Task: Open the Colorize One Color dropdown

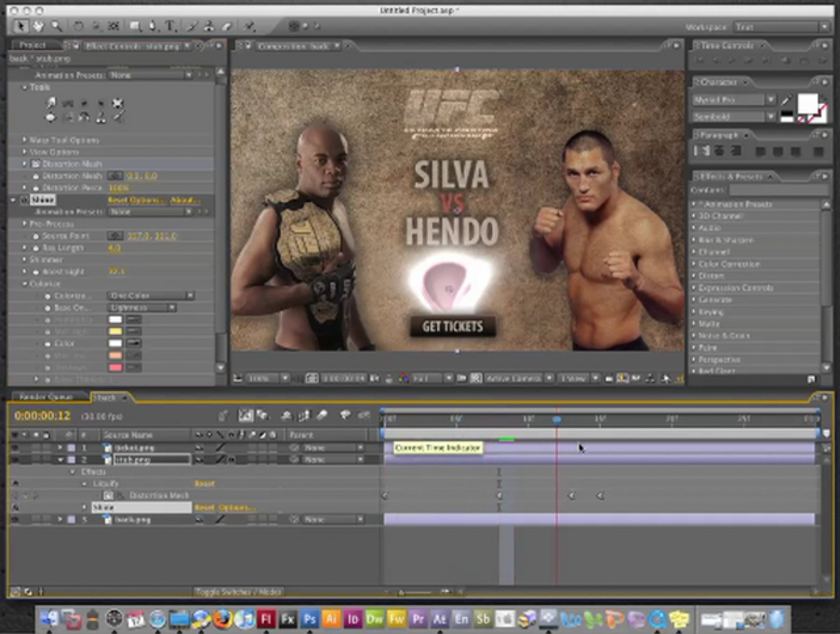Action: pos(151,295)
